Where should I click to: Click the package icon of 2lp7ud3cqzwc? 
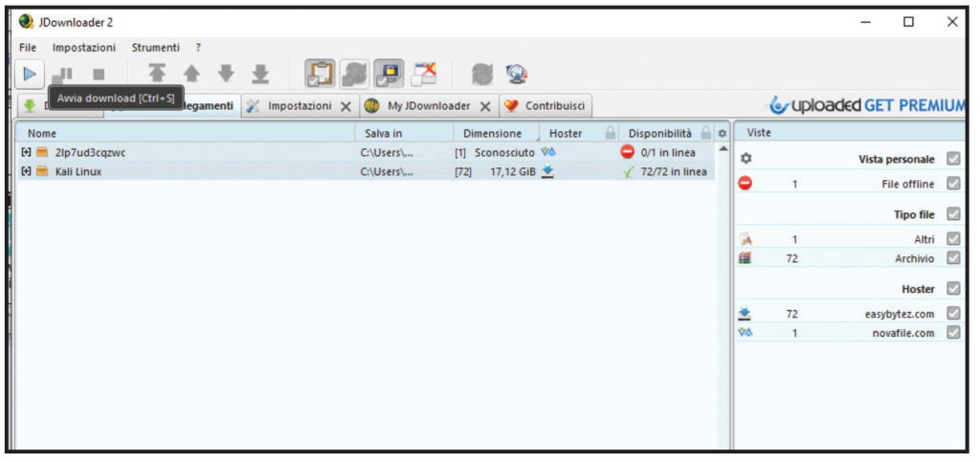tap(42, 152)
